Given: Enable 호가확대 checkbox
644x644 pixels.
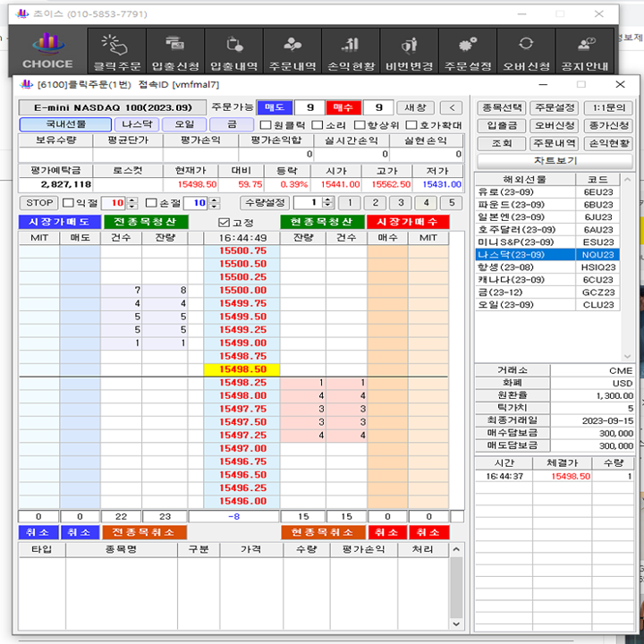Looking at the screenshot, I should pyautogui.click(x=411, y=125).
